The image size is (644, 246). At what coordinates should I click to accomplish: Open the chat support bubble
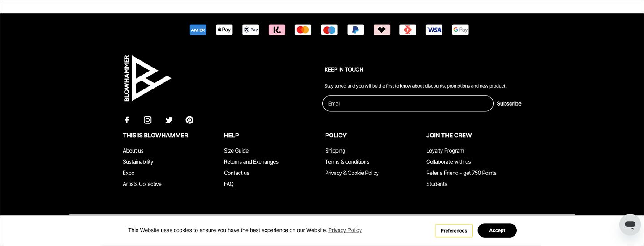point(630,225)
